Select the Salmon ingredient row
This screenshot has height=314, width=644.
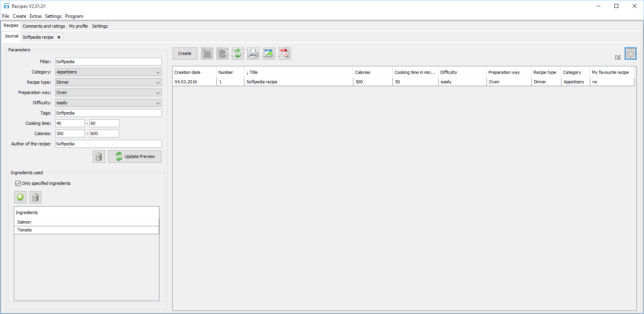[x=86, y=222]
